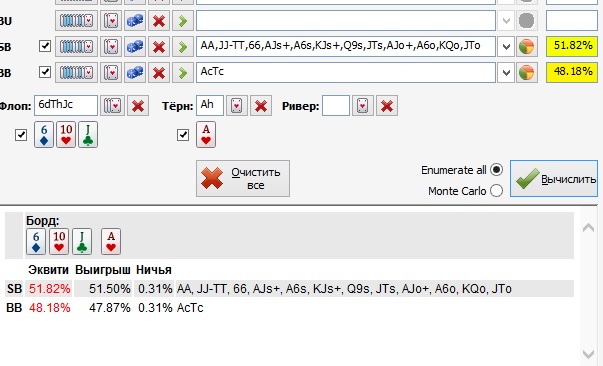Open turn card picker
The width and height of the screenshot is (603, 366).
tap(237, 105)
